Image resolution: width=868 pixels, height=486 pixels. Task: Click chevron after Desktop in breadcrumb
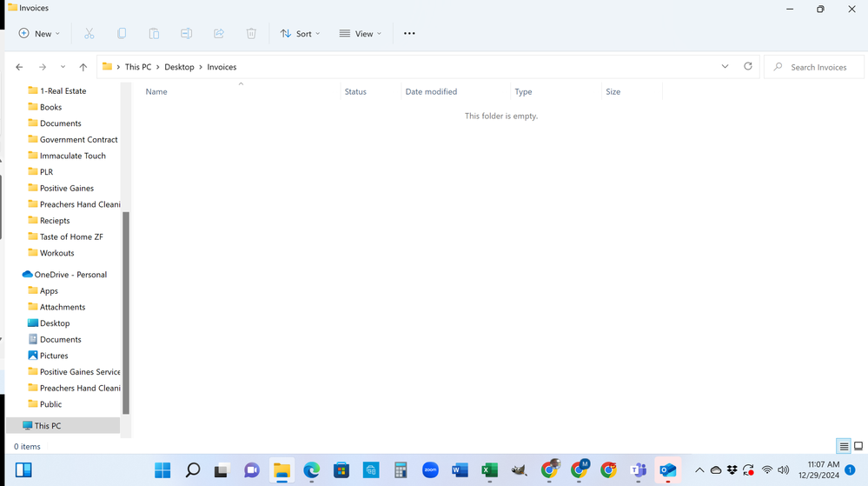tap(201, 67)
